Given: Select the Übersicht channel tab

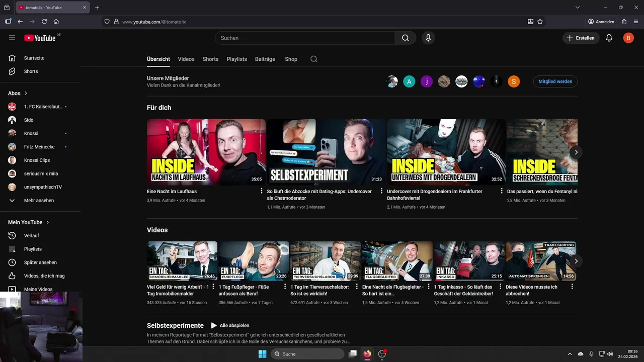Looking at the screenshot, I should [158, 59].
